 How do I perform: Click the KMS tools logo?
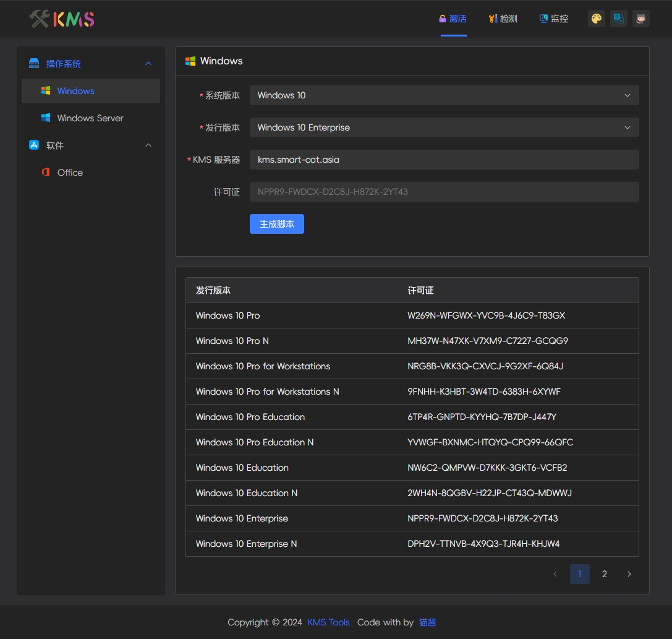pos(62,19)
